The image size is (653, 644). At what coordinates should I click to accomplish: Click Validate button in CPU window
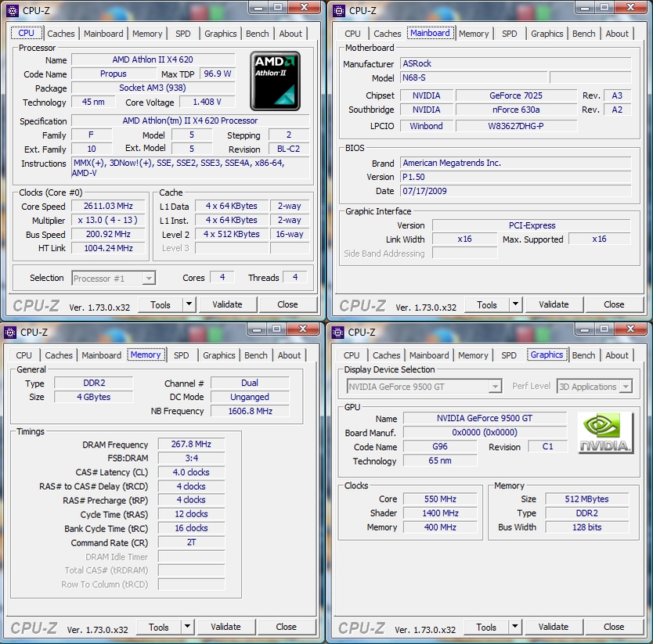pyautogui.click(x=227, y=304)
